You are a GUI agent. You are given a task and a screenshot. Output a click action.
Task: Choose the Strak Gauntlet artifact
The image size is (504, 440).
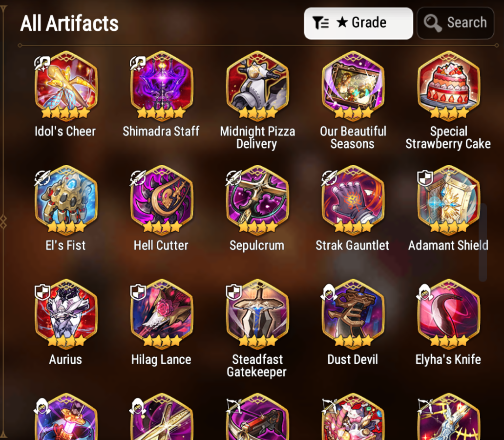(353, 200)
